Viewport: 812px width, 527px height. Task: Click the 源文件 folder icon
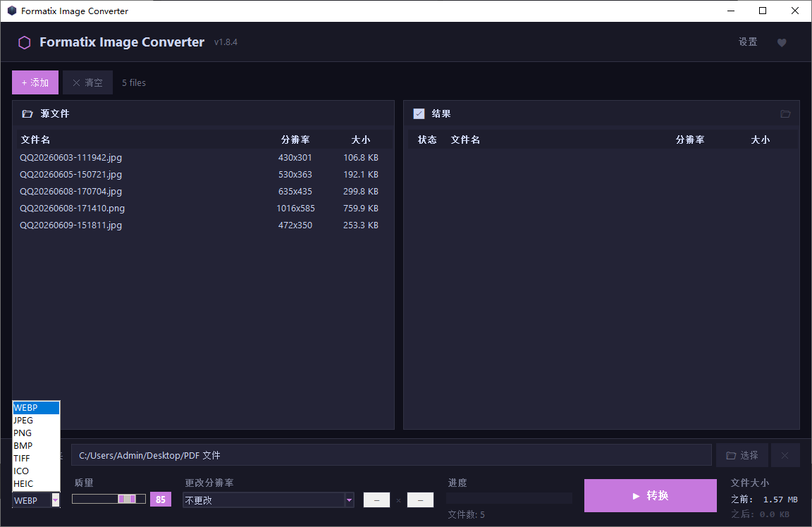[x=27, y=113]
